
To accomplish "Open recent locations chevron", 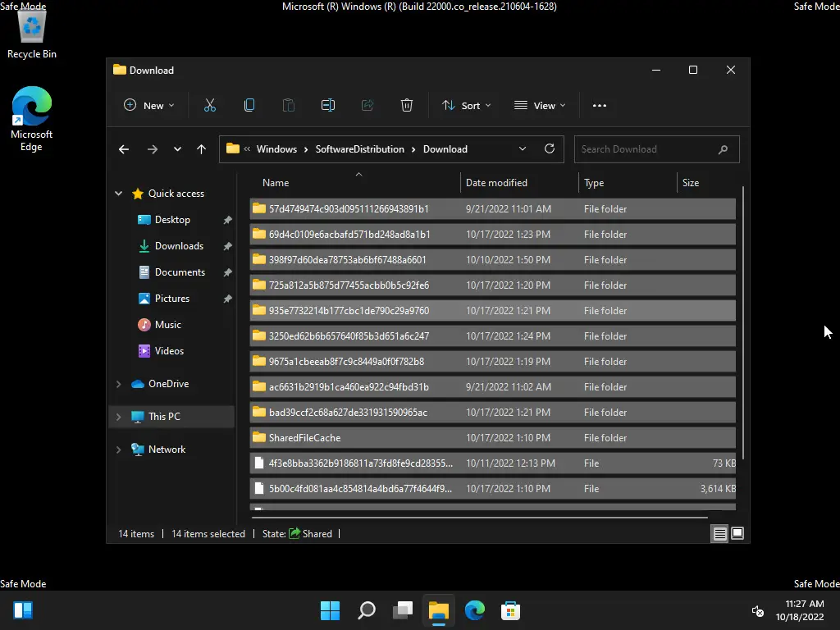I will (x=177, y=149).
